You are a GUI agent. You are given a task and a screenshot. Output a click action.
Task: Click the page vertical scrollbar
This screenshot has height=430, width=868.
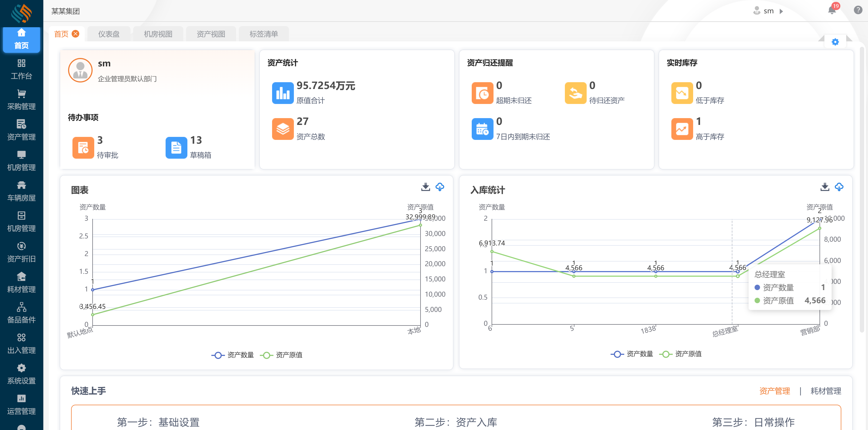tap(862, 189)
